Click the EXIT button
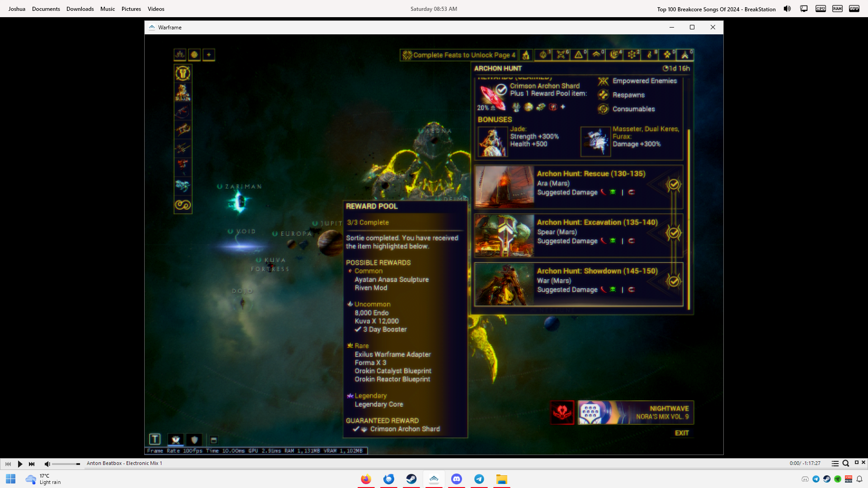868x488 pixels. 682,433
